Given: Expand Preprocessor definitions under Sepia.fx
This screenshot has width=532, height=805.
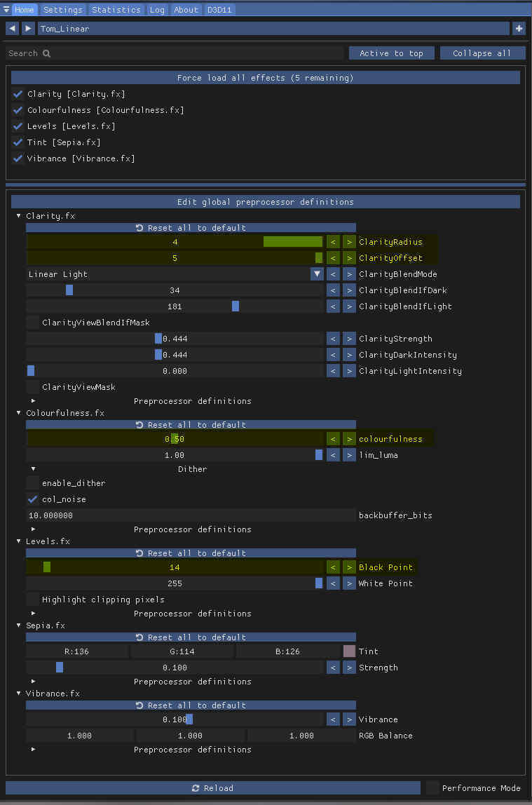Looking at the screenshot, I should 33,682.
